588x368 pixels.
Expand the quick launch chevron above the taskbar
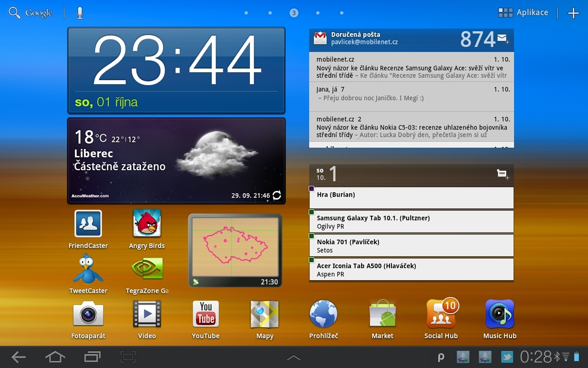[x=294, y=357]
